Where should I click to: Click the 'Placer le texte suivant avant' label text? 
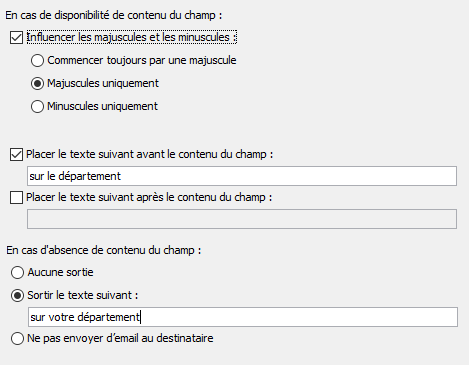(x=150, y=154)
